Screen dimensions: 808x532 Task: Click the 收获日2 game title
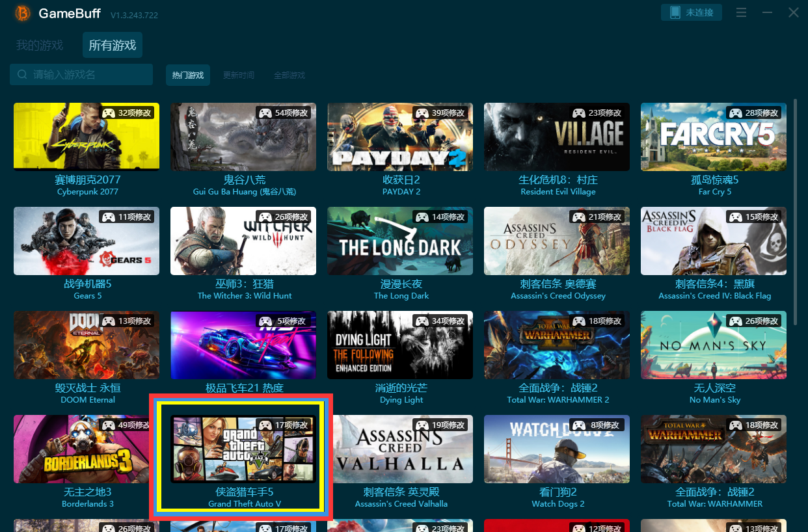coord(401,180)
